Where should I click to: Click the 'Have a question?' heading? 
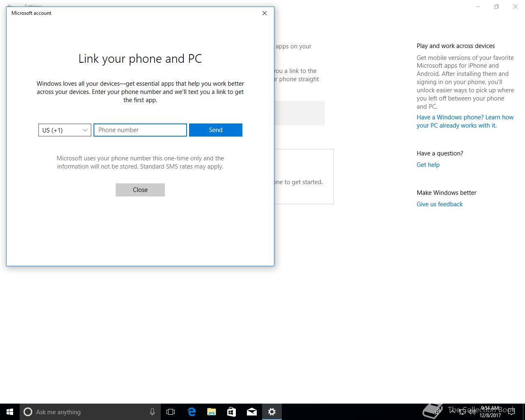440,153
